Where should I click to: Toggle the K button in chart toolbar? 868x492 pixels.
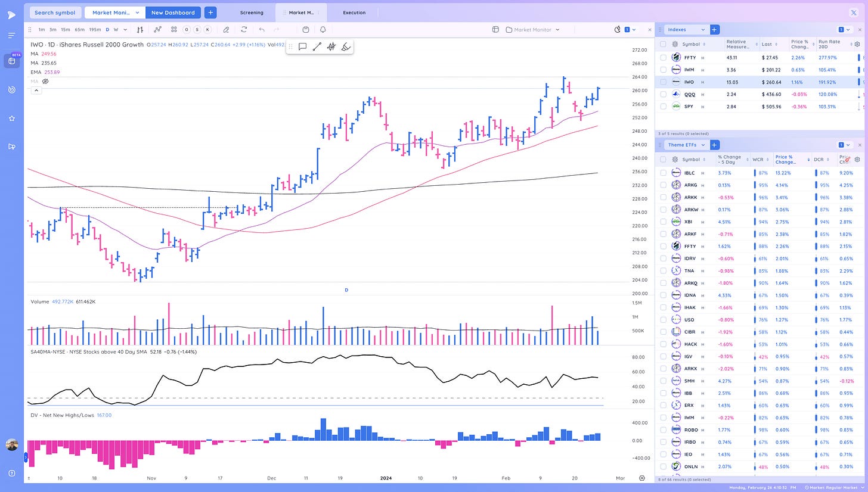[x=207, y=29]
